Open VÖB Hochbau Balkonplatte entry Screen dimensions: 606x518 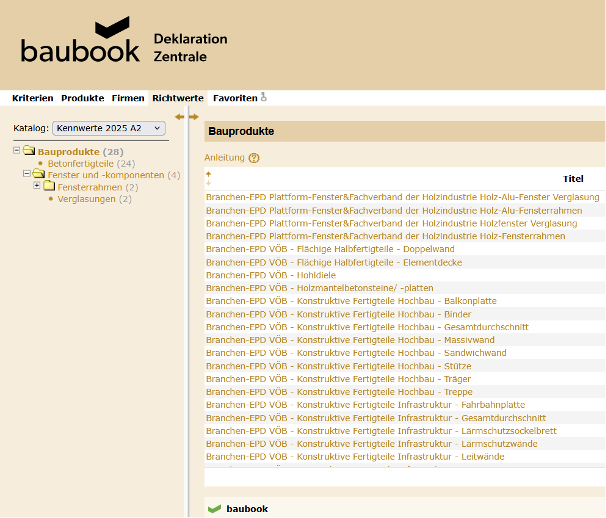(x=351, y=301)
